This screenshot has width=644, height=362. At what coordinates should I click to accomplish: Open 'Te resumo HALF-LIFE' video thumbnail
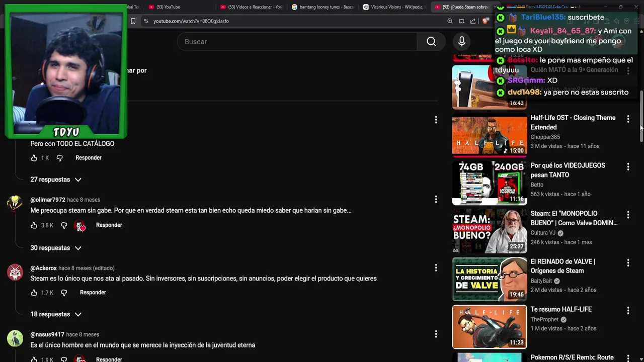point(490,327)
